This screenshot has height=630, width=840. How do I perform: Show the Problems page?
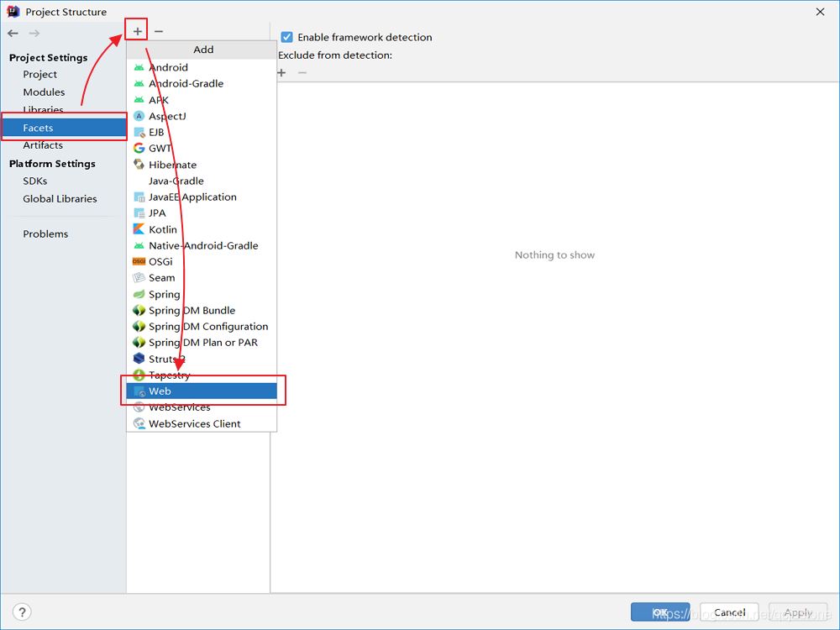click(x=45, y=234)
